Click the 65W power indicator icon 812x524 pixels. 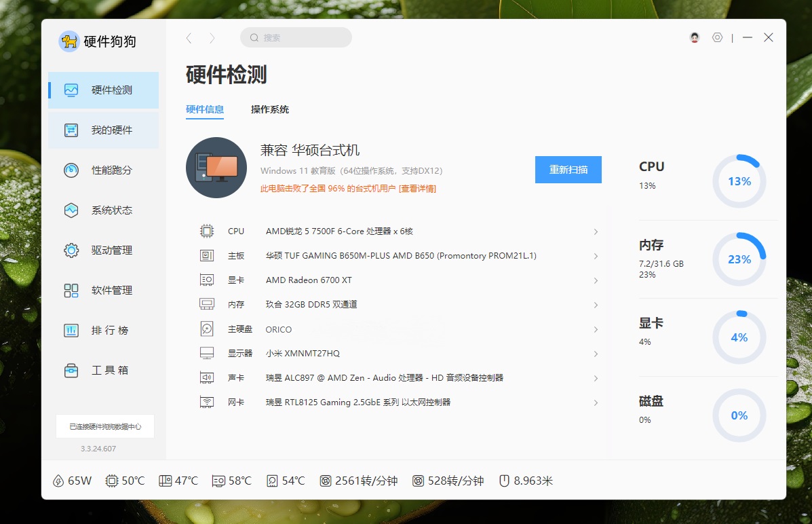[58, 481]
